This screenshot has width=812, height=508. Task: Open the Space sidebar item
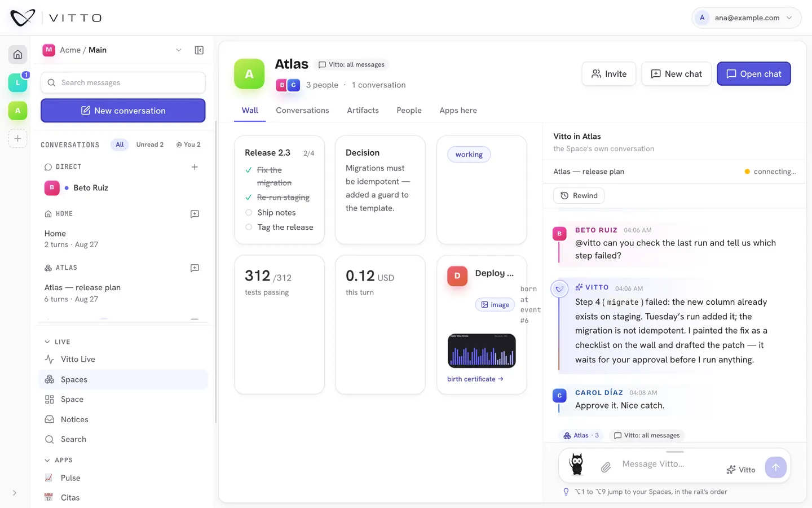123,400
